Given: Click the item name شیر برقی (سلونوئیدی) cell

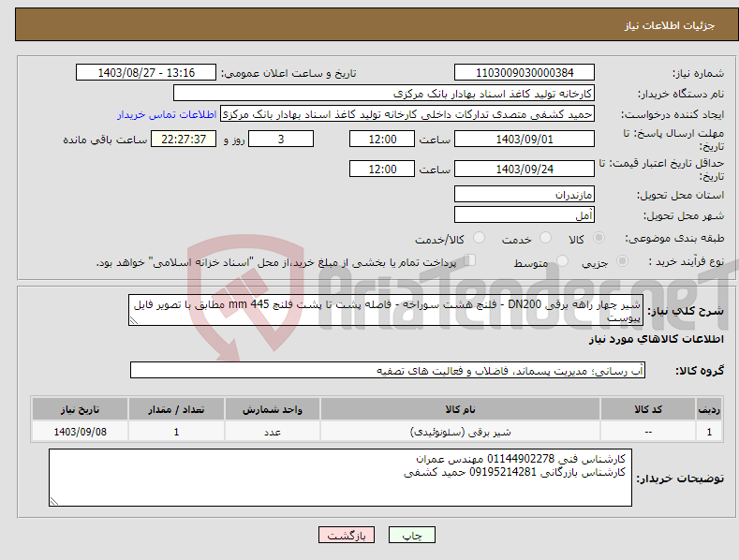Looking at the screenshot, I should click(x=460, y=432).
